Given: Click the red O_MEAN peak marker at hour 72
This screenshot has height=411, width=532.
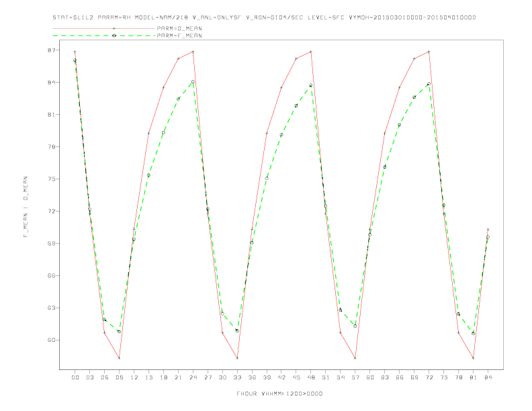Looking at the screenshot, I should [x=429, y=52].
